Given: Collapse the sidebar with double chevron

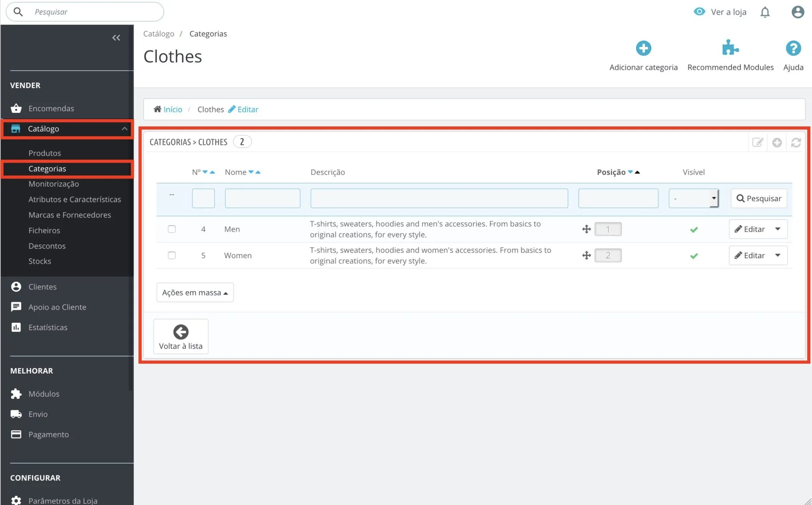Looking at the screenshot, I should point(116,38).
